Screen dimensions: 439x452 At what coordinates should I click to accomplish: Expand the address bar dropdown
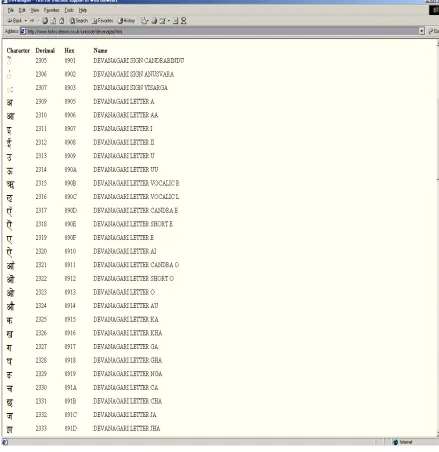coord(422,31)
